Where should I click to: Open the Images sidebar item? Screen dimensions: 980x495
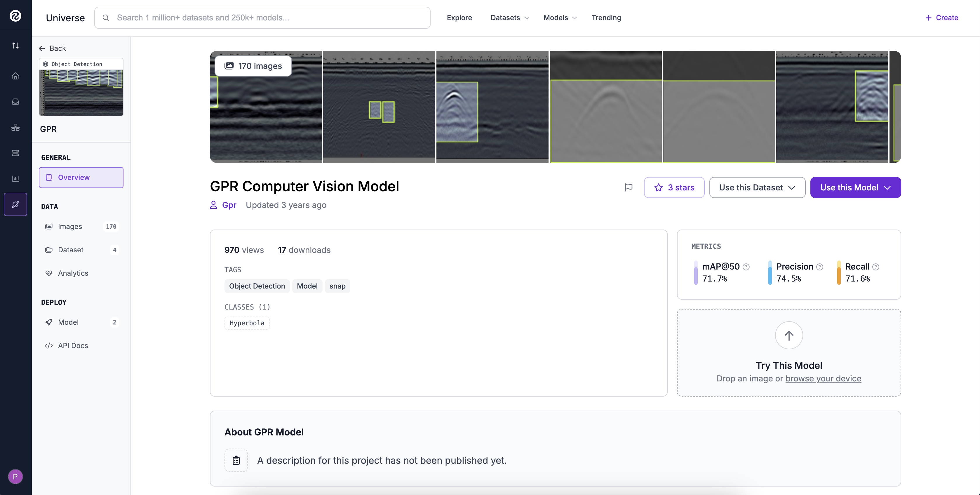click(81, 226)
